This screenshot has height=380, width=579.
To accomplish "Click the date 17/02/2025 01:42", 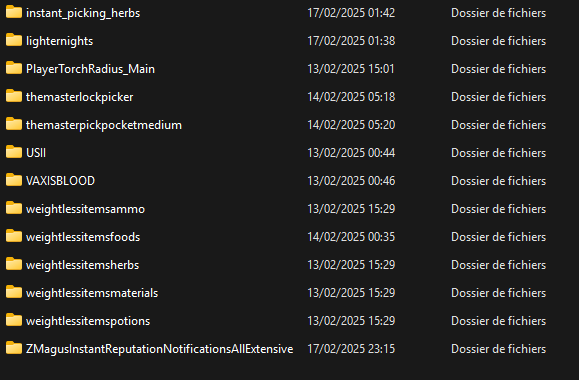I will click(351, 13).
